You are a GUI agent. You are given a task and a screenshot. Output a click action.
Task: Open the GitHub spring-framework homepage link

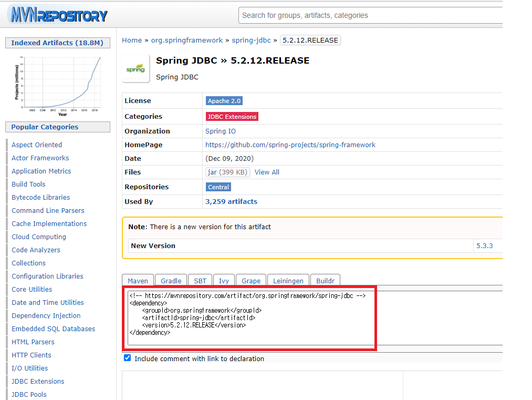pyautogui.click(x=290, y=145)
